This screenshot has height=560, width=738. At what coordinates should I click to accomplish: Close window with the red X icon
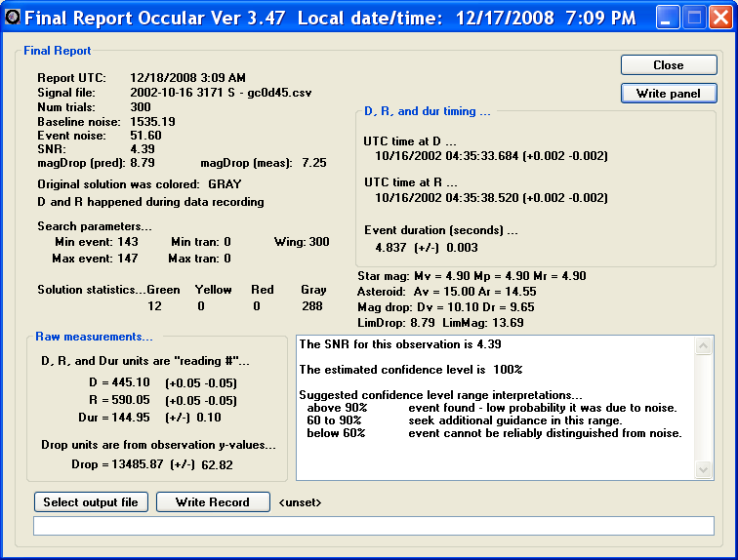(720, 18)
